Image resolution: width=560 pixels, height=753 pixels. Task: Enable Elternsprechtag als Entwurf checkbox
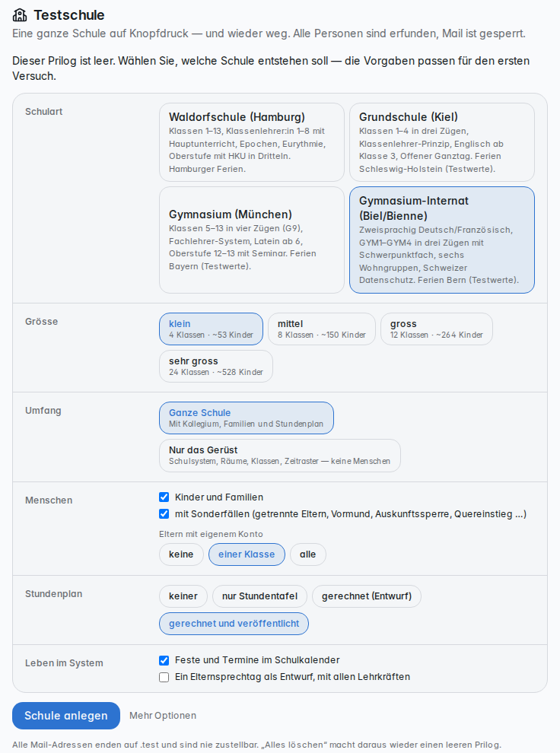pos(164,677)
